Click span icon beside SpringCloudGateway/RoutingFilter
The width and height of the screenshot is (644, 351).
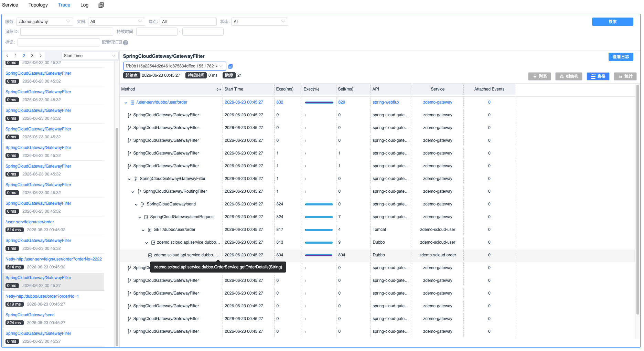139,192
